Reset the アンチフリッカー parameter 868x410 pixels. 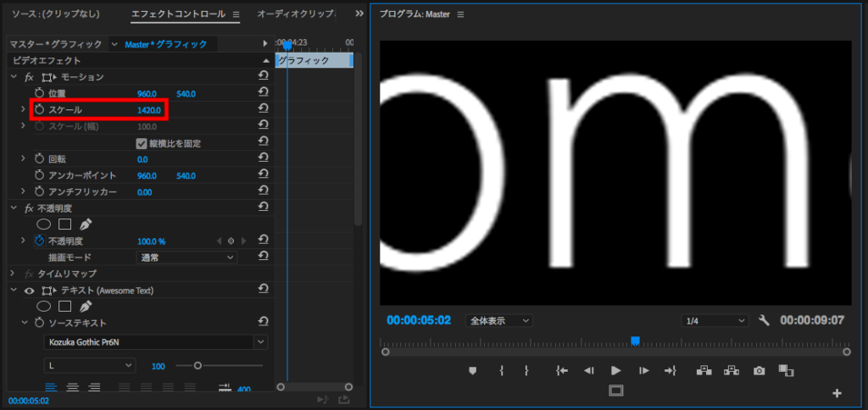click(x=264, y=191)
